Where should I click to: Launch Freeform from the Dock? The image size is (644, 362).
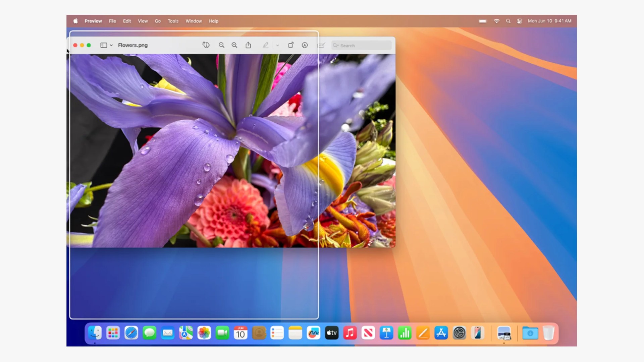pos(314,333)
